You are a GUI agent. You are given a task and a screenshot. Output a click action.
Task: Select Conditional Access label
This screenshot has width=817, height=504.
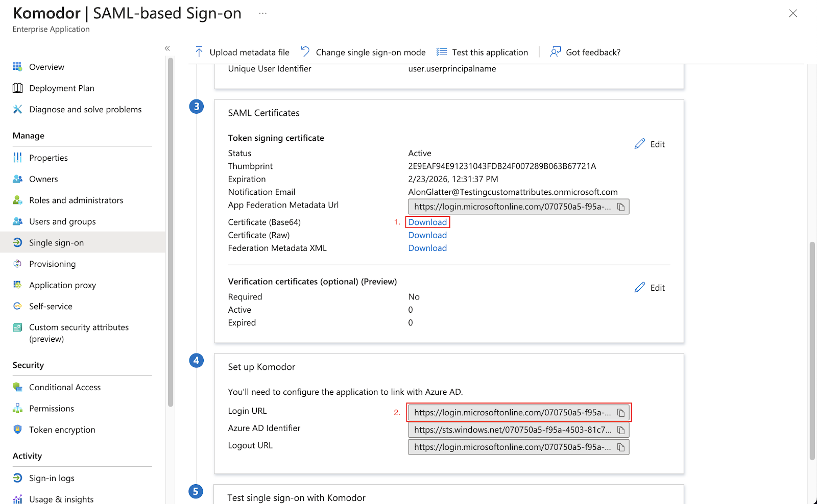[65, 387]
